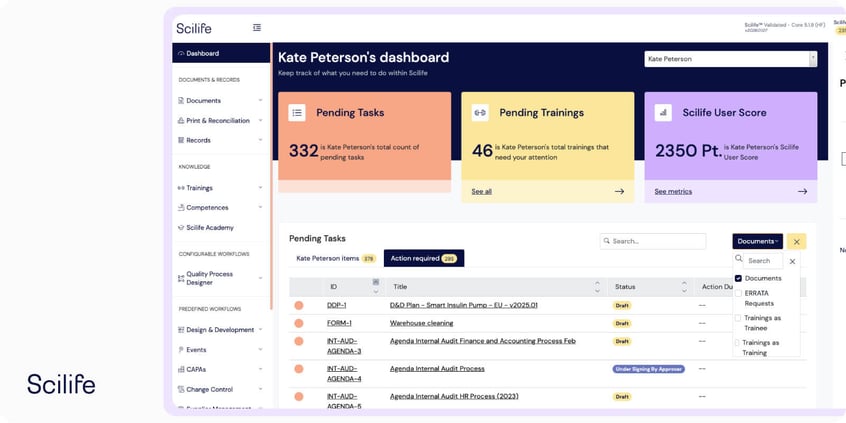Click the Quality Process Designer workflow icon
The height and width of the screenshot is (423, 846).
181,278
